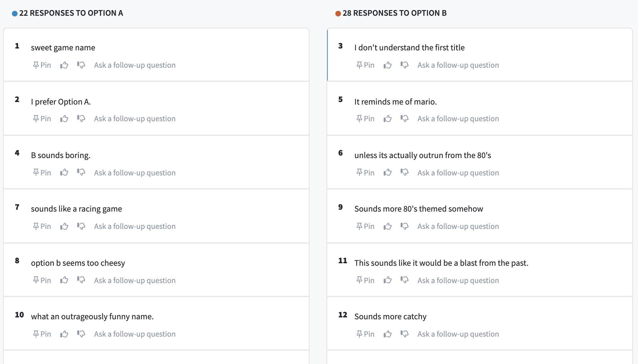This screenshot has height=364, width=638.
Task: Select response text 'It reminds me of mario.'
Action: tap(396, 102)
